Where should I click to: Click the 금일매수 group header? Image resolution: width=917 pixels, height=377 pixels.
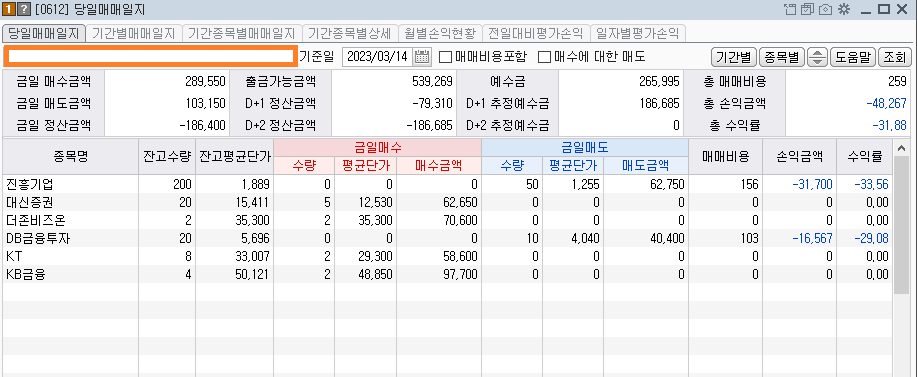click(x=377, y=147)
